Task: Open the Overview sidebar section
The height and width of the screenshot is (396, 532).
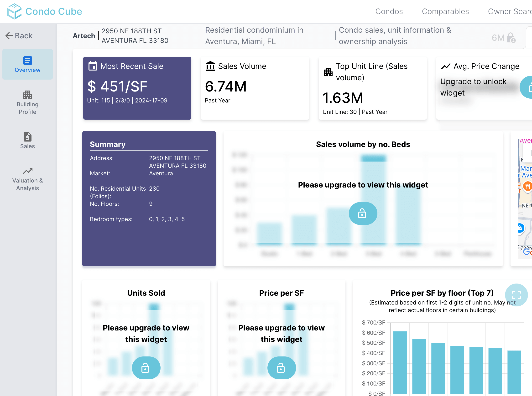Action: 27,64
